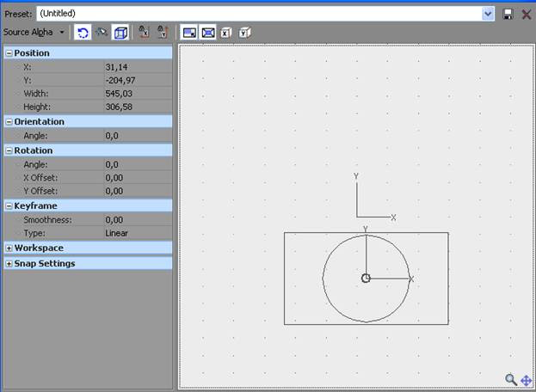Toggle Prevent Scaling (Y) box icon
536x392 pixels.
[244, 33]
